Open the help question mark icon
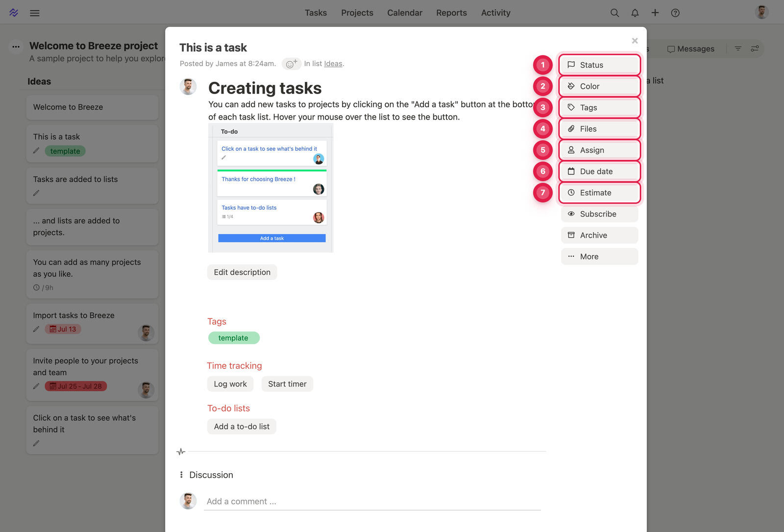This screenshot has width=784, height=532. pyautogui.click(x=675, y=13)
